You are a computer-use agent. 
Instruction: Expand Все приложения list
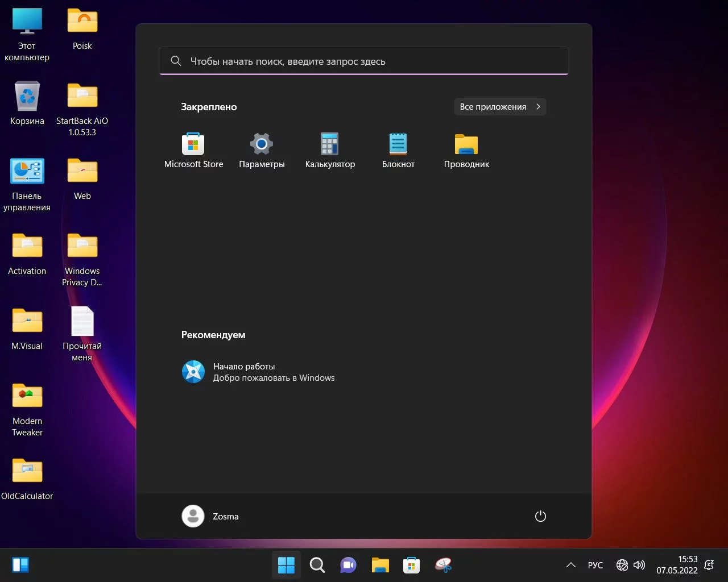coord(500,107)
